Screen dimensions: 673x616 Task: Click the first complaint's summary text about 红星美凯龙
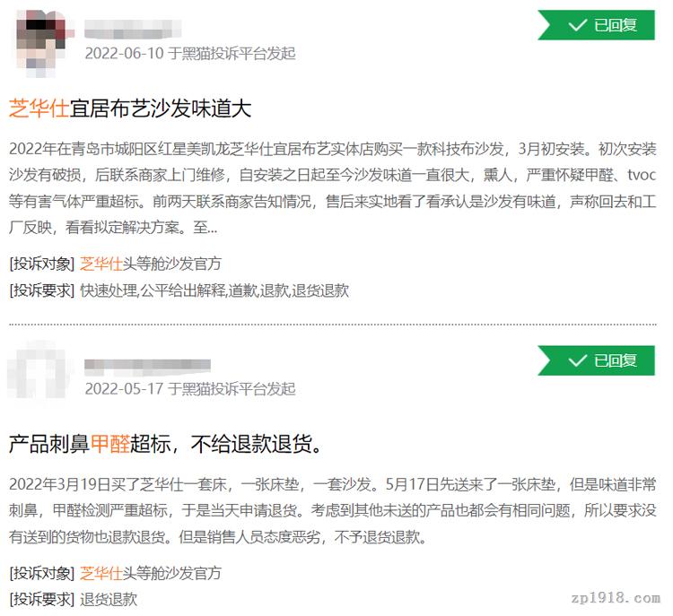333,188
